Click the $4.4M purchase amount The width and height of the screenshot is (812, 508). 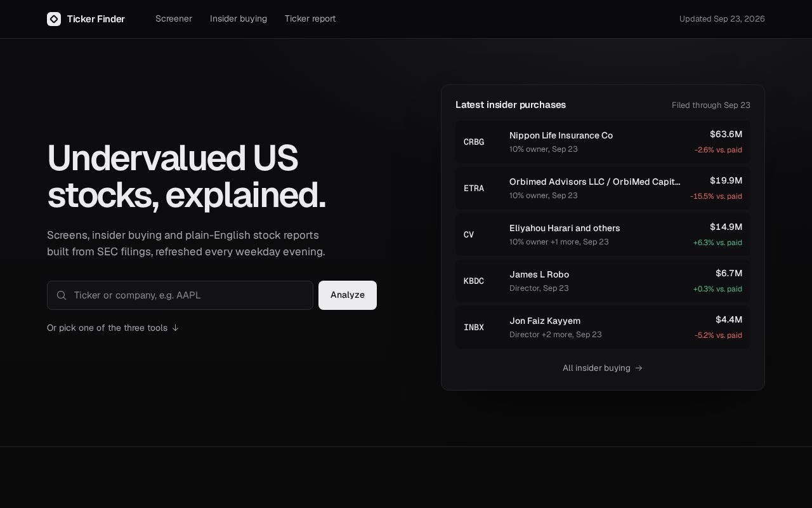(729, 319)
